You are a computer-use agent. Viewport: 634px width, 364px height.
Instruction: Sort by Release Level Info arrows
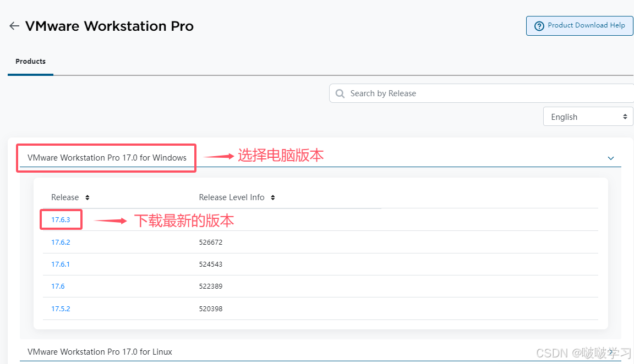[x=273, y=197]
